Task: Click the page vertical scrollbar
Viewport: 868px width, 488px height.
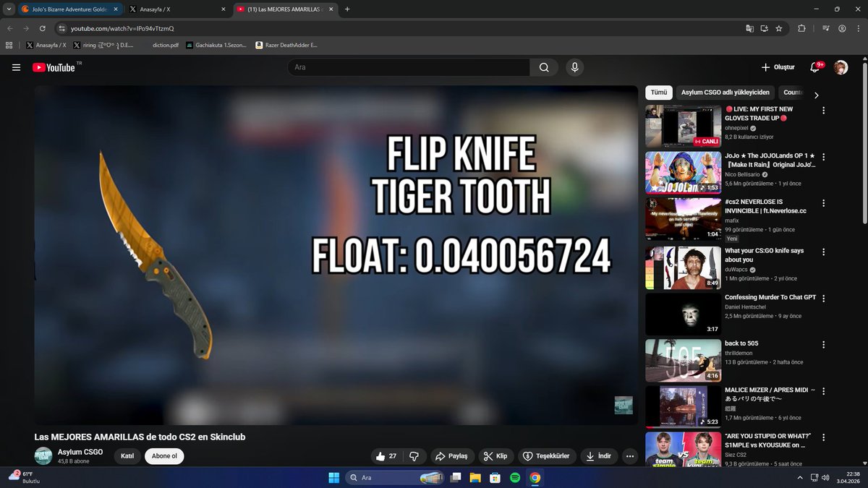Action: point(863,145)
